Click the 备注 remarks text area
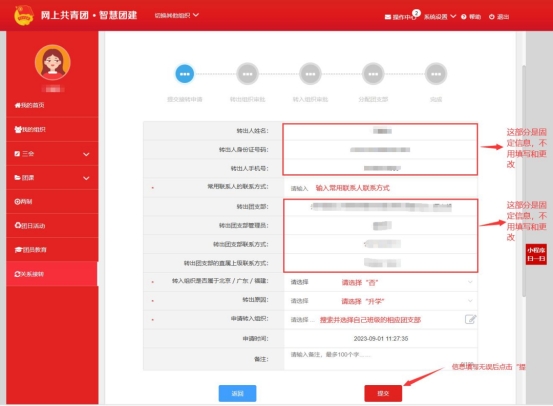Viewport: 553px width, 406px height. (381, 359)
